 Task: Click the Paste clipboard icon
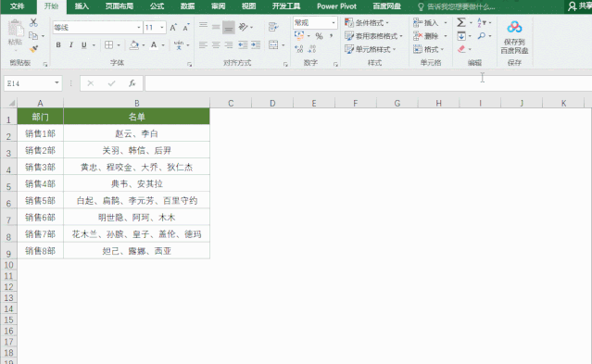click(x=15, y=29)
